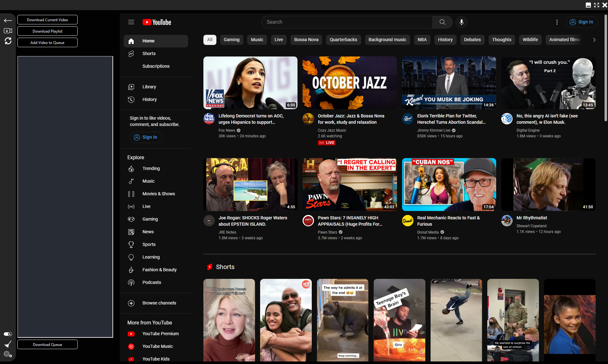Screen dimensions: 608x364
Task: Open YouTube Premium link
Action: 156,334
